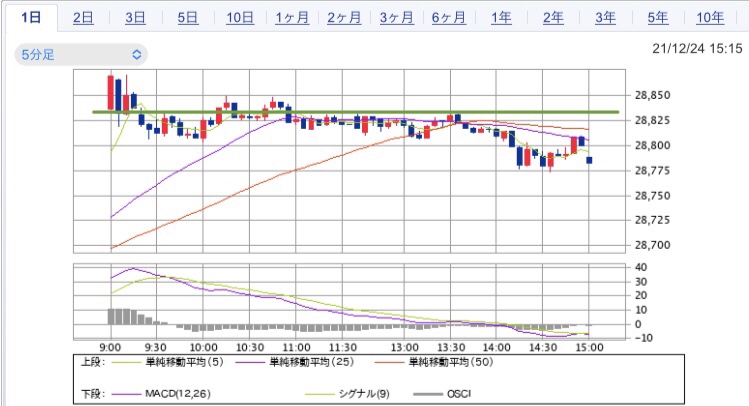749x406 pixels.
Task: Click the 上段 legend row label
Action: 92,362
